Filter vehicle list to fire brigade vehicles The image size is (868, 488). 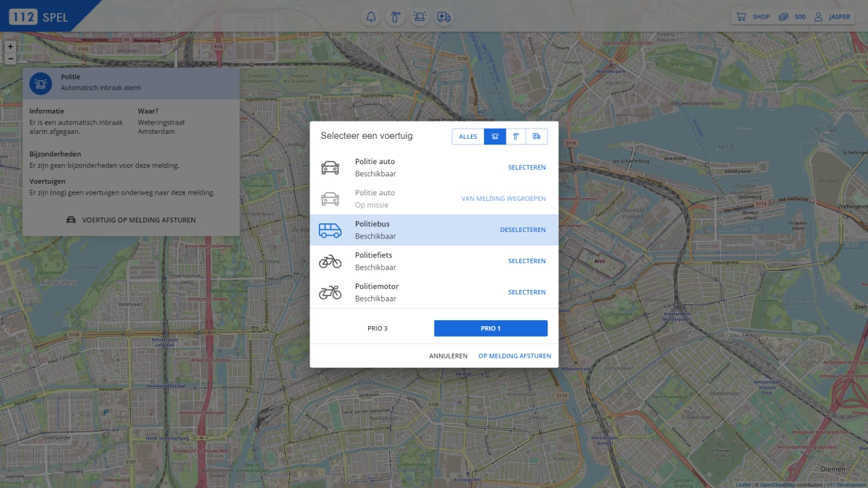coord(516,137)
